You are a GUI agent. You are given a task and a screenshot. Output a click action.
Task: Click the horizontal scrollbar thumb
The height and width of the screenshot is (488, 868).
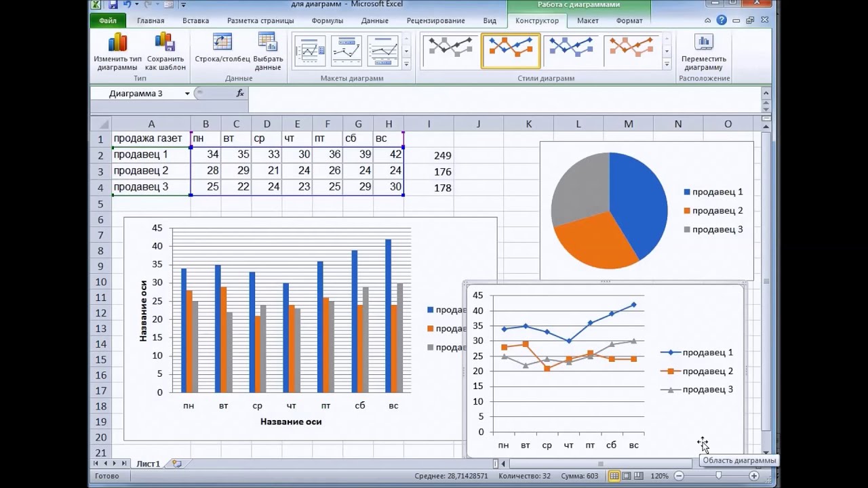pos(600,464)
